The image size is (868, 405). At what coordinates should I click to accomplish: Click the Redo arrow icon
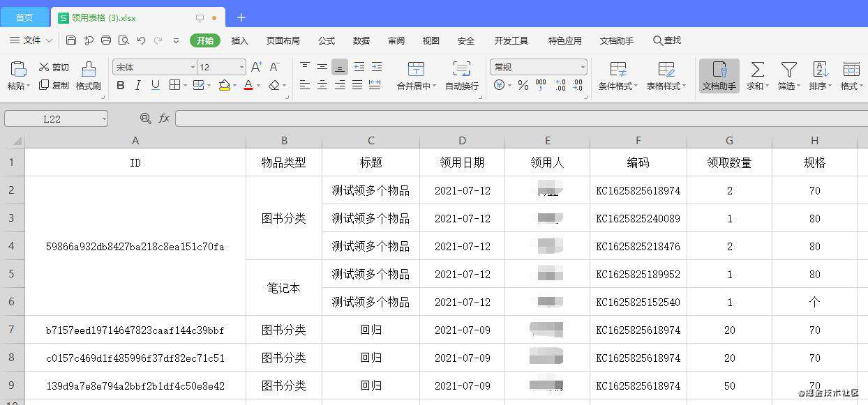(158, 40)
